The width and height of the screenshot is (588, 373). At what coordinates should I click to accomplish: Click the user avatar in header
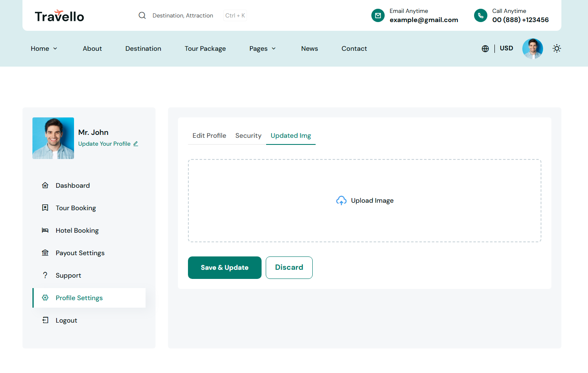coord(532,49)
